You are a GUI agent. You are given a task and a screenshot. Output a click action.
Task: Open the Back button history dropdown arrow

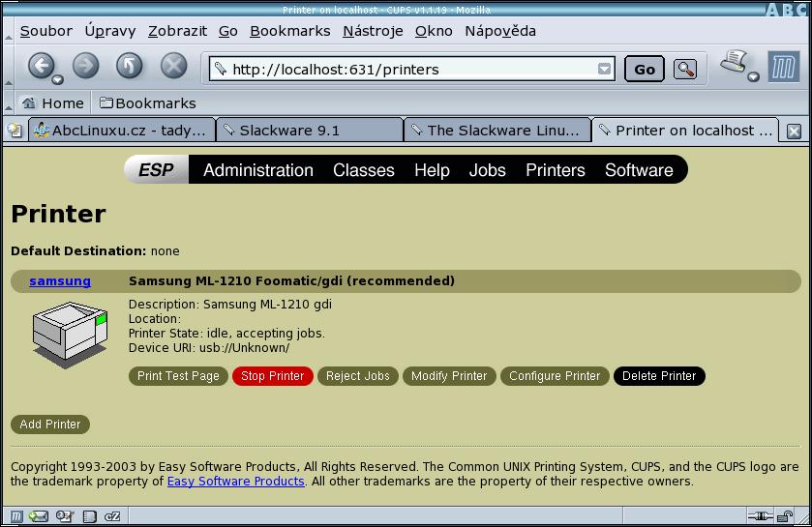pos(57,79)
